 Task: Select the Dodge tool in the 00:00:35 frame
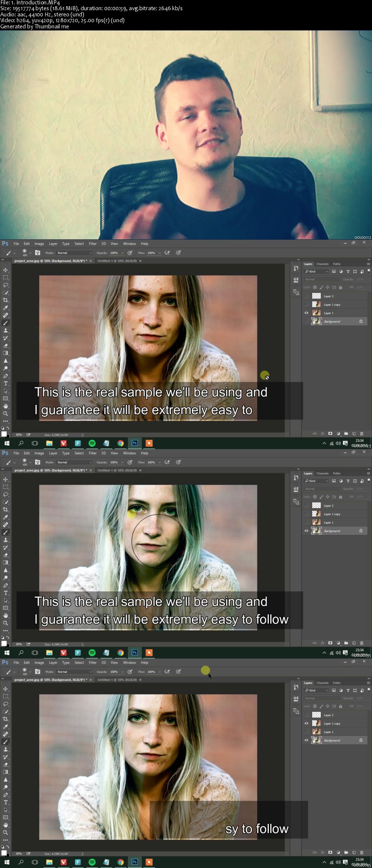(x=5, y=578)
